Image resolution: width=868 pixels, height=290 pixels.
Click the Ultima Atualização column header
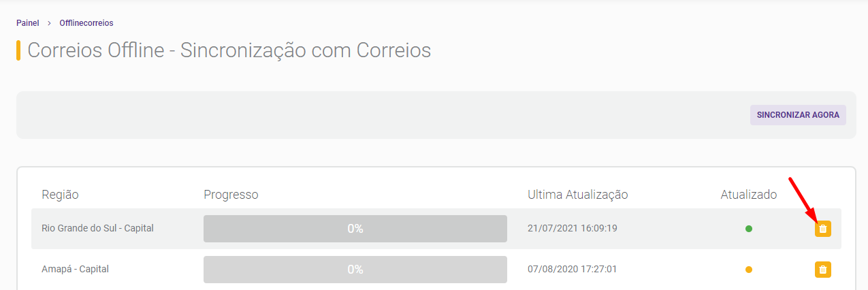coord(577,195)
